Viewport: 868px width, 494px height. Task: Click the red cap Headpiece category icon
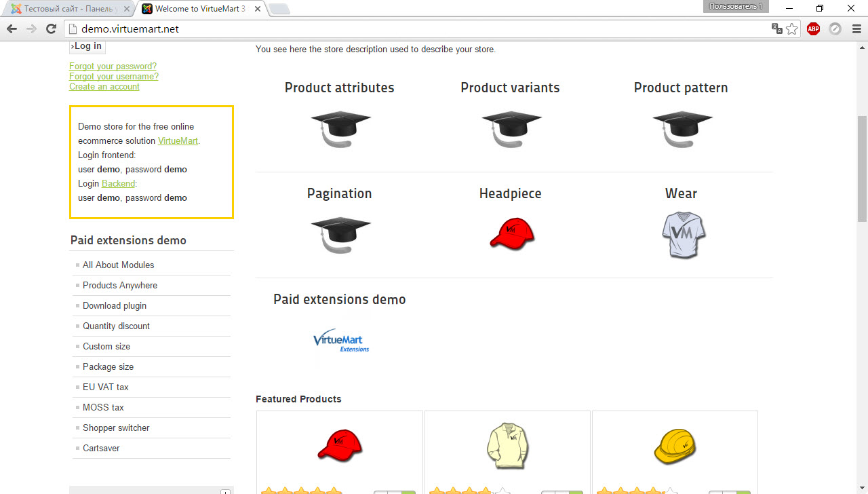tap(511, 233)
